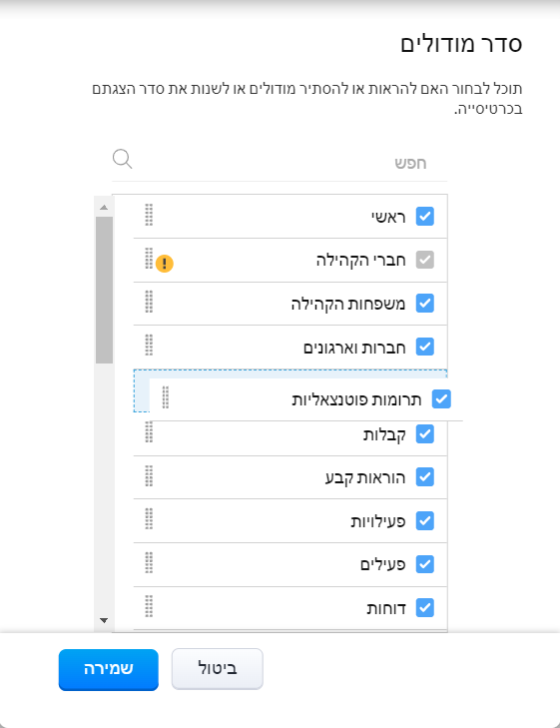Click the drag handle of ראשי row

coord(149,215)
